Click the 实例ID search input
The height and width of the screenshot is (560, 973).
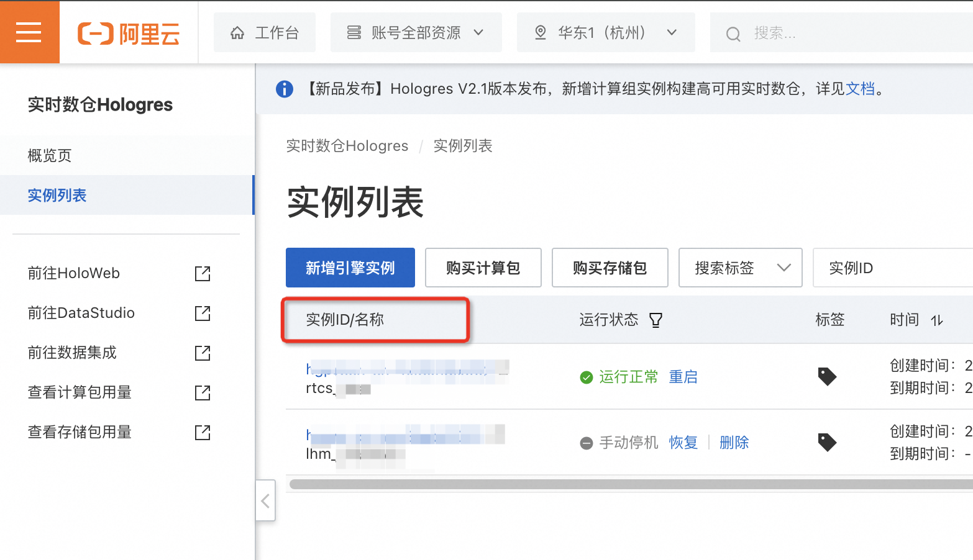point(893,268)
